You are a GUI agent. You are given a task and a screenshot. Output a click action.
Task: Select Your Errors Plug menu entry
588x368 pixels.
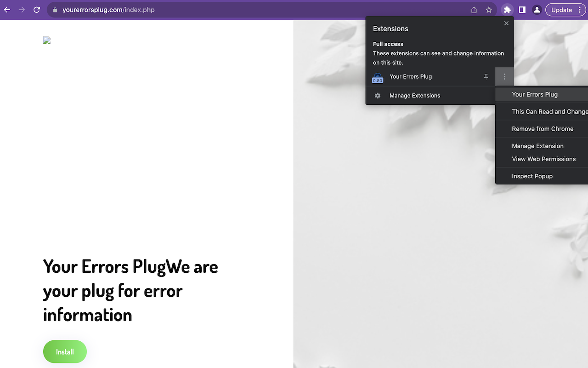[542, 94]
